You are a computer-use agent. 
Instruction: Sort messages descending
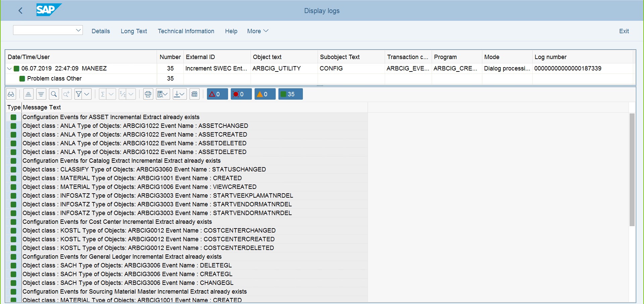coord(41,94)
